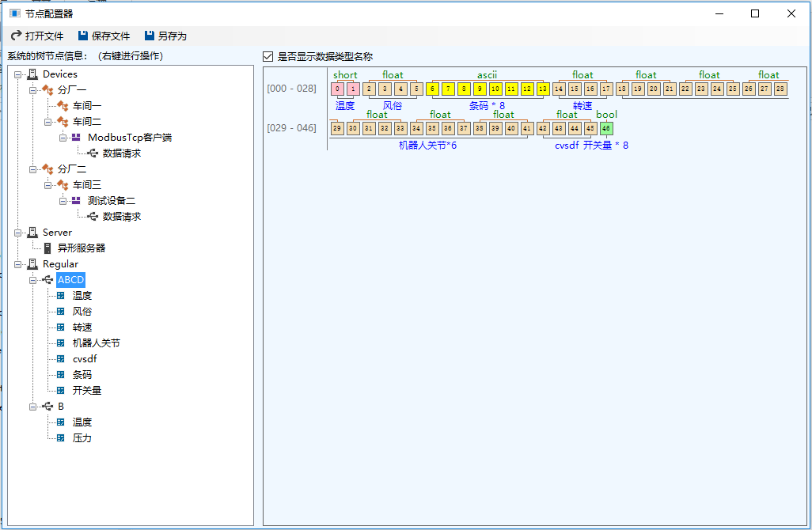Click the ModbusTcp客户端 device icon
Image resolution: width=812 pixels, height=530 pixels.
76,138
